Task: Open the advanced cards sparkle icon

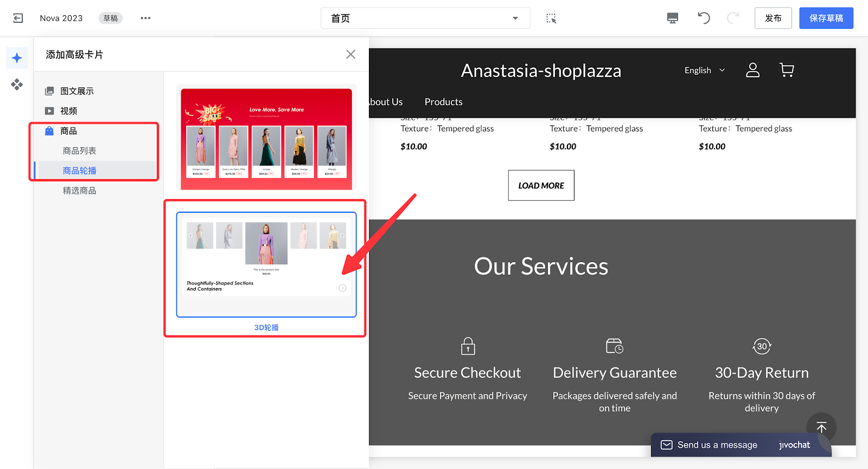Action: (x=17, y=58)
